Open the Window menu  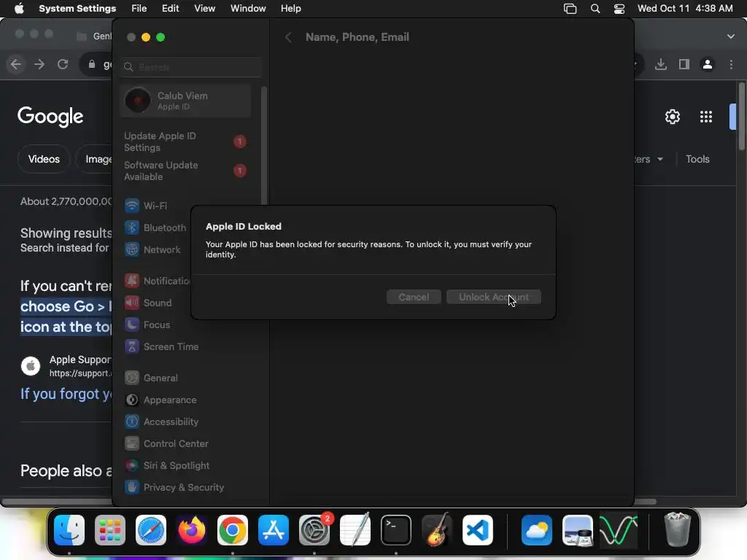pos(248,9)
